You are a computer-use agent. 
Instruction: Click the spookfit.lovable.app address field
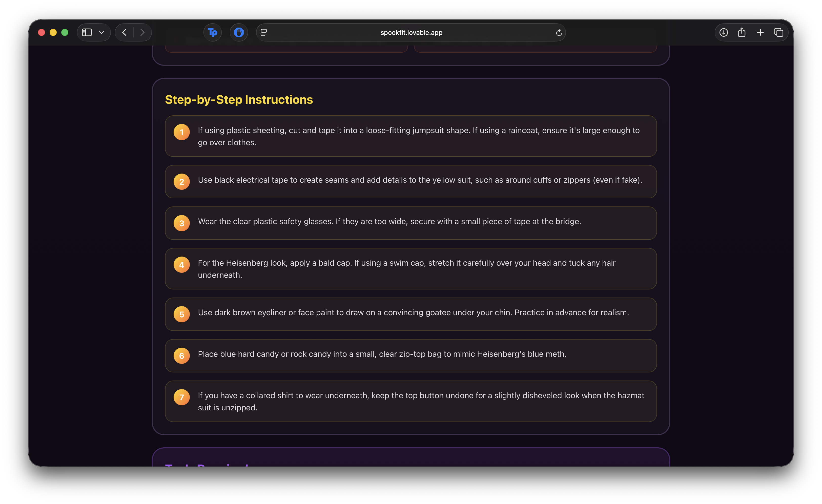tap(411, 32)
